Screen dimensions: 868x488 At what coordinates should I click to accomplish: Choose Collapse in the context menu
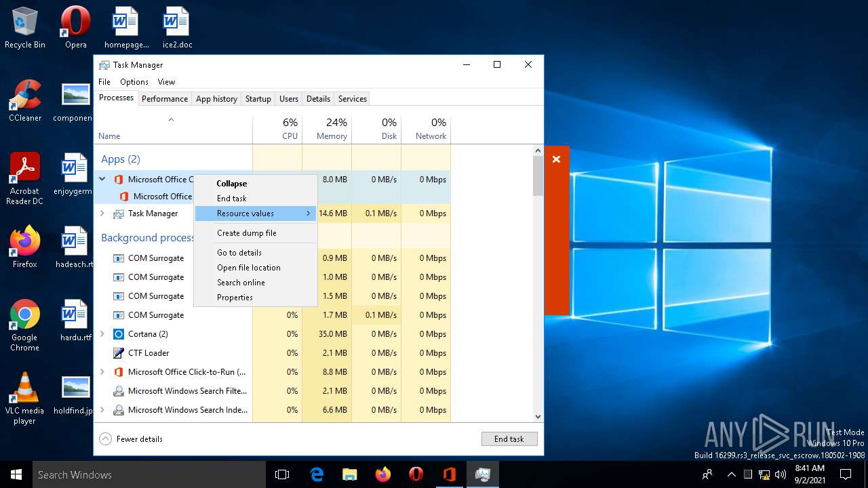pyautogui.click(x=256, y=184)
